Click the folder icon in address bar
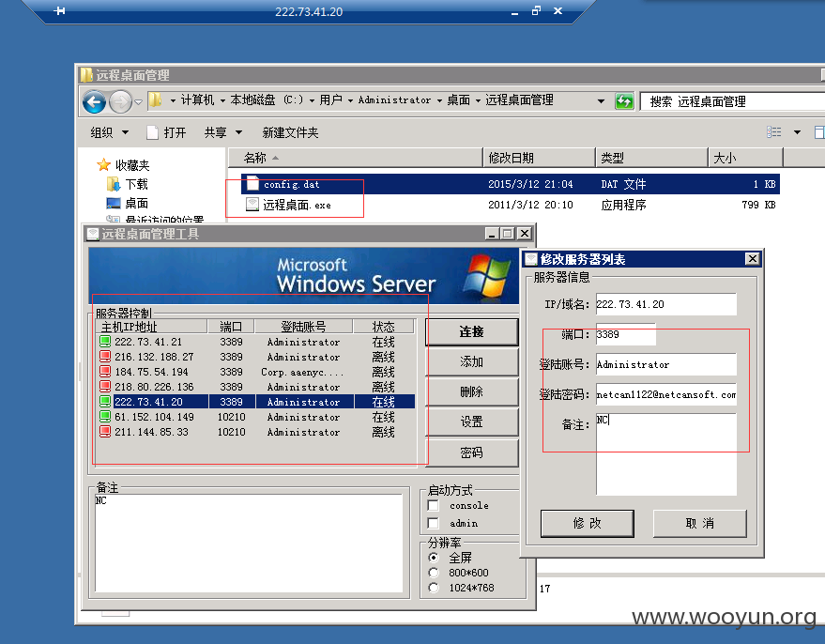The width and height of the screenshot is (825, 644). (x=155, y=100)
